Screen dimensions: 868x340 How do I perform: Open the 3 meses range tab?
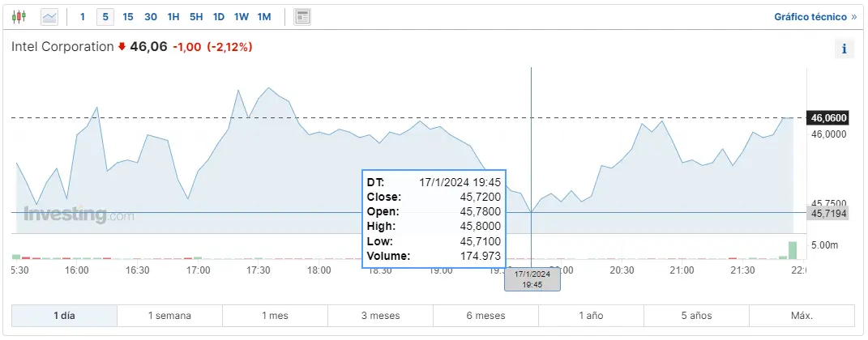tap(380, 316)
